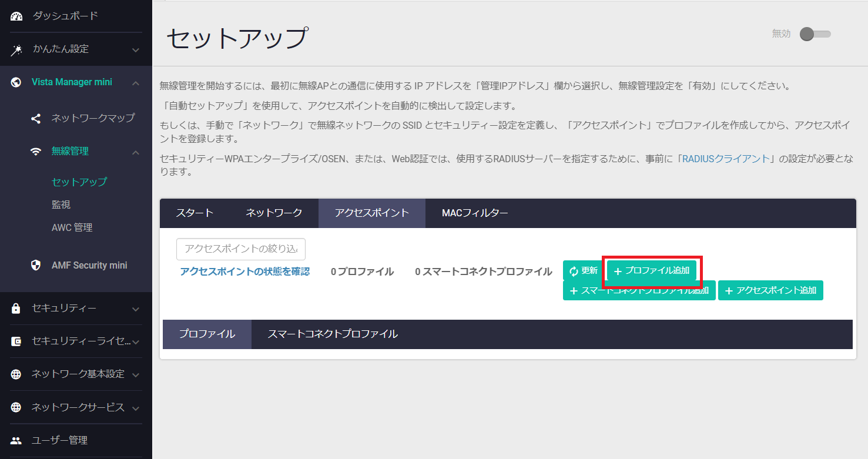Click the magic wand かんたん設定 icon
This screenshot has height=459, width=868.
pos(16,49)
